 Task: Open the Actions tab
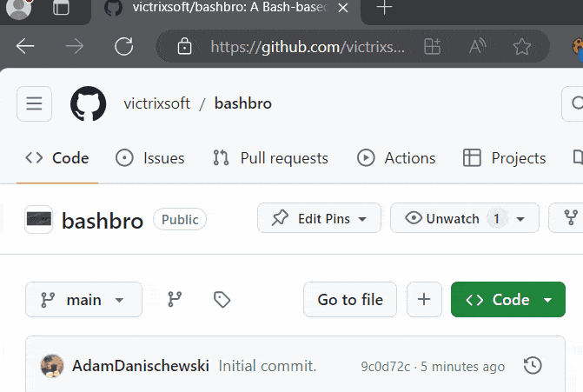pyautogui.click(x=396, y=158)
